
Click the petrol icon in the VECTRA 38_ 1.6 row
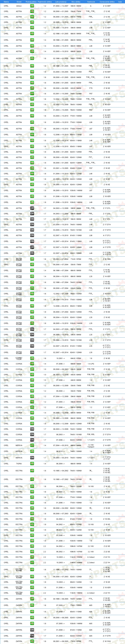32,479
